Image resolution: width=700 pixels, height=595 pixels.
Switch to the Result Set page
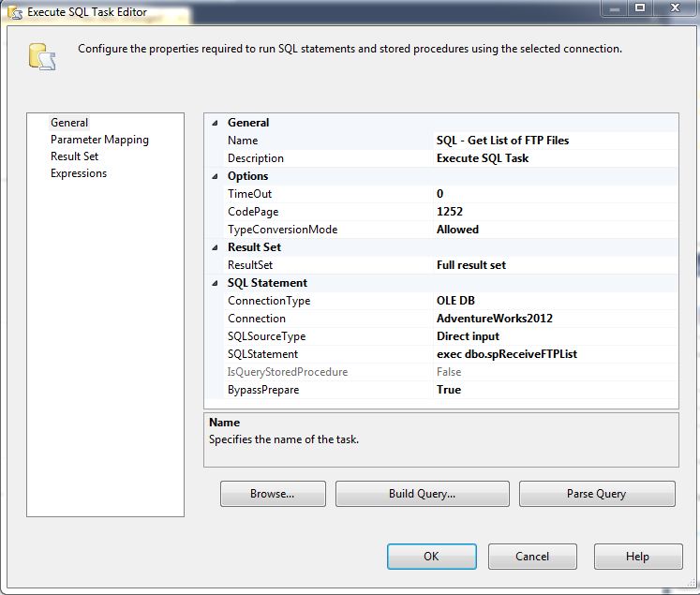click(x=74, y=156)
